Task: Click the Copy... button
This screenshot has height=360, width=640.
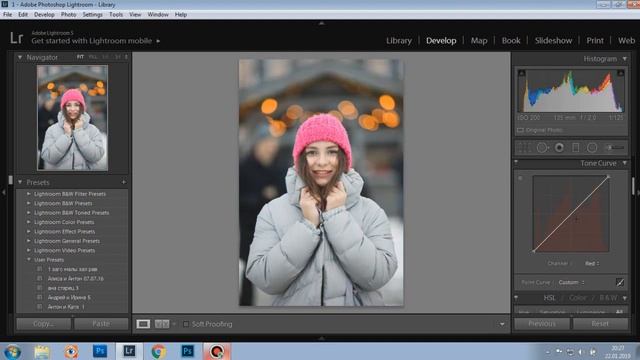Action: (x=44, y=324)
